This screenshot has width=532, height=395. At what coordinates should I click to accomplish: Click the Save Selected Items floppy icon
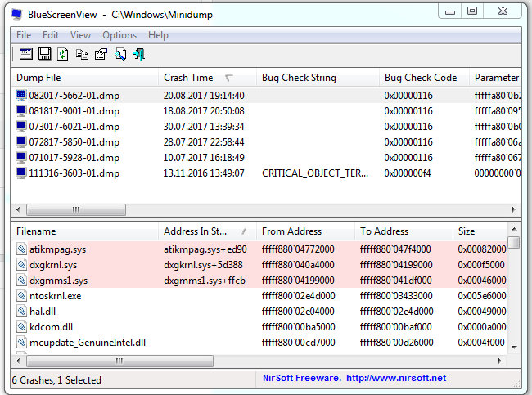(44, 54)
